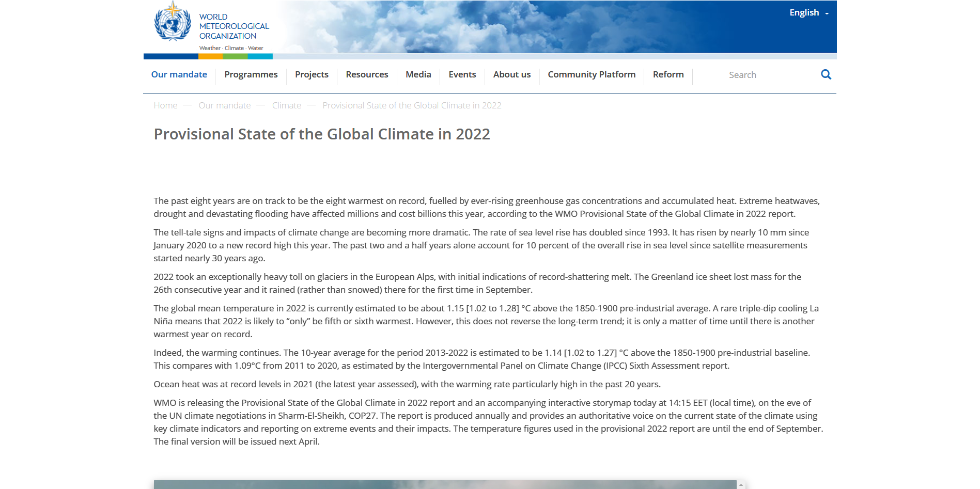The width and height of the screenshot is (980, 489).
Task: Open the Media menu
Action: point(418,74)
